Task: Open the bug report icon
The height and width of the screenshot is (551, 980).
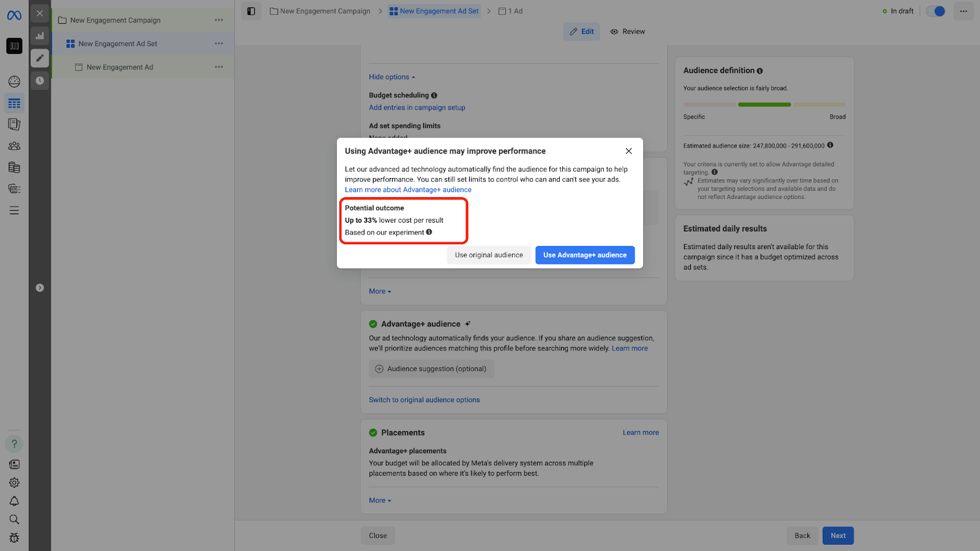Action: (14, 538)
